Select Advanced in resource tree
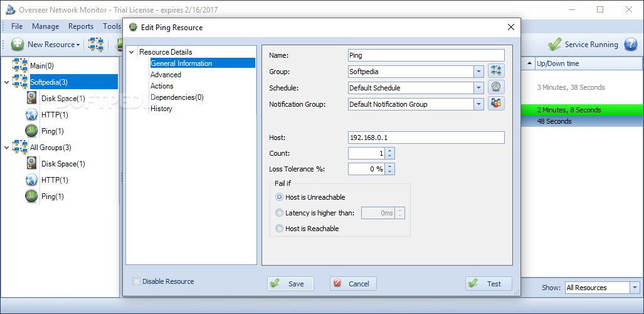Screen dimensions: 644x314 pyautogui.click(x=166, y=75)
